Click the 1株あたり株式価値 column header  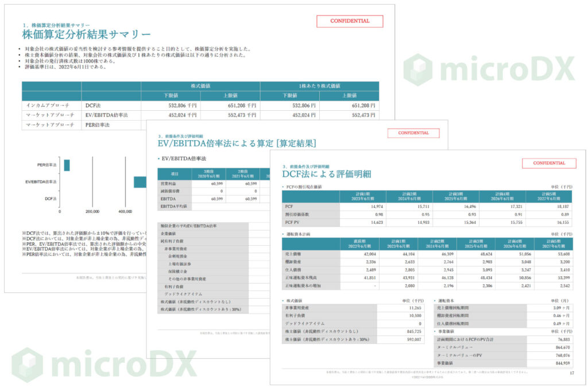[x=319, y=86]
